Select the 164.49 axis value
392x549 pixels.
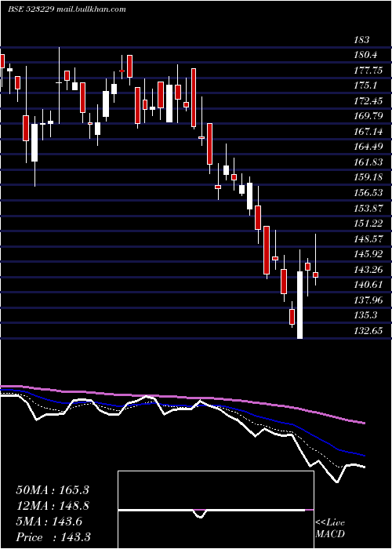click(368, 147)
